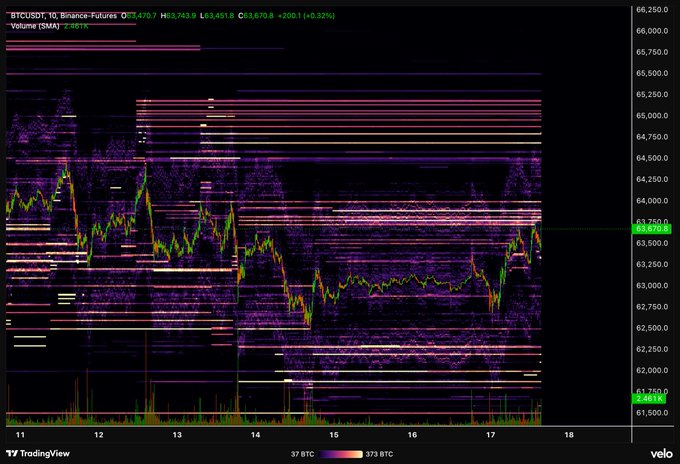The width and height of the screenshot is (680, 464).
Task: Click the 64,750.0 price axis label
Action: [x=652, y=137]
